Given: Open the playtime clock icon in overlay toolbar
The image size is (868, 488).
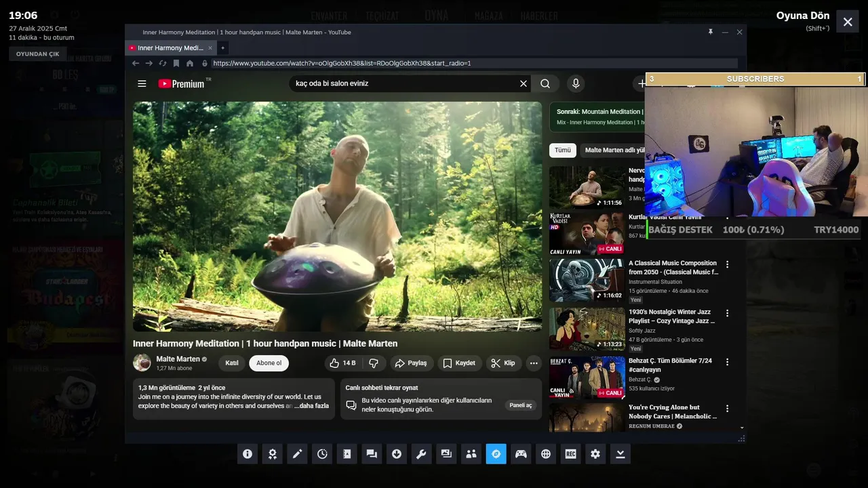Looking at the screenshot, I should click(322, 454).
